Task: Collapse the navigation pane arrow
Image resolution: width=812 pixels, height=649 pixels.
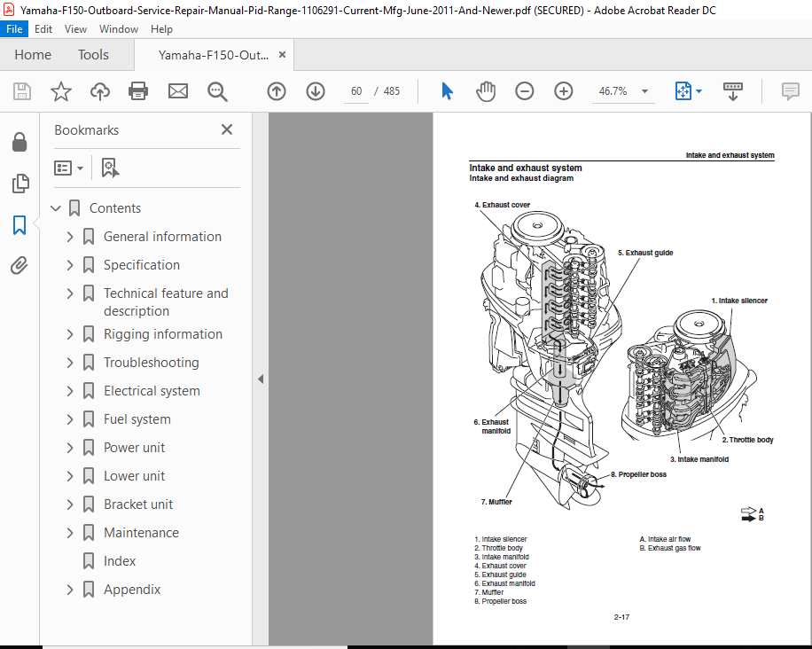Action: pyautogui.click(x=261, y=379)
